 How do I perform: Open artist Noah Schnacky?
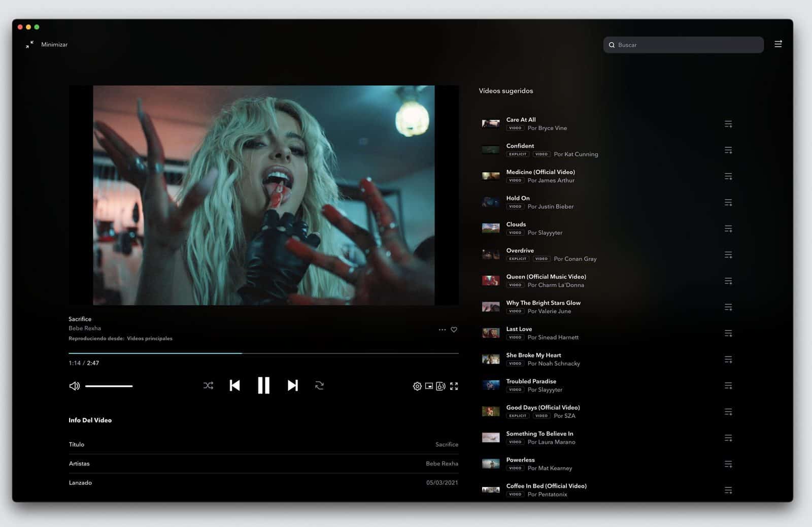coord(559,364)
